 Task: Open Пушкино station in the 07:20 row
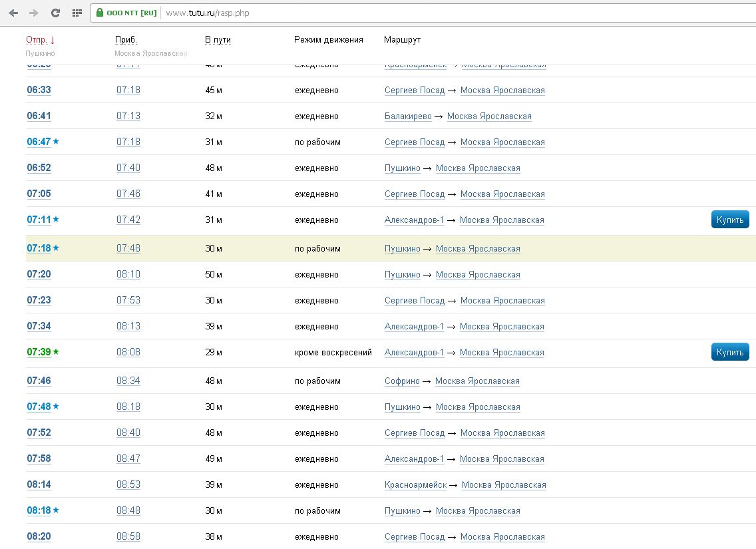click(x=403, y=275)
